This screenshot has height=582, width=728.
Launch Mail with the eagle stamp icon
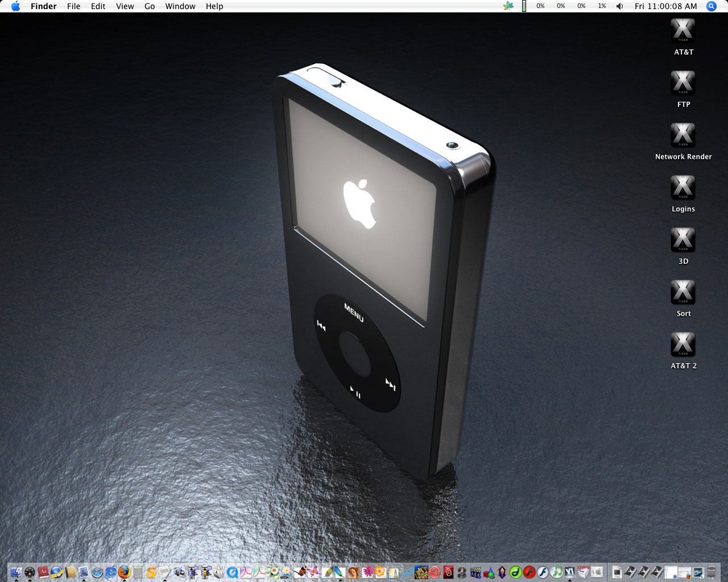(x=84, y=572)
